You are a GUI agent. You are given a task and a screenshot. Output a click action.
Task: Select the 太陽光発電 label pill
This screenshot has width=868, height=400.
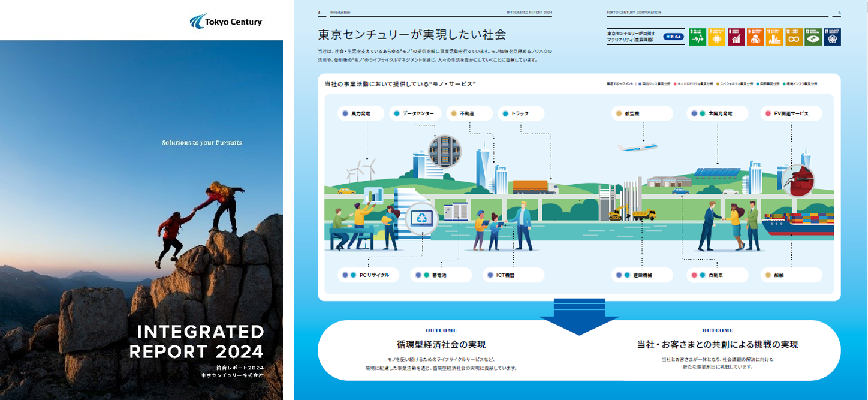tap(718, 113)
